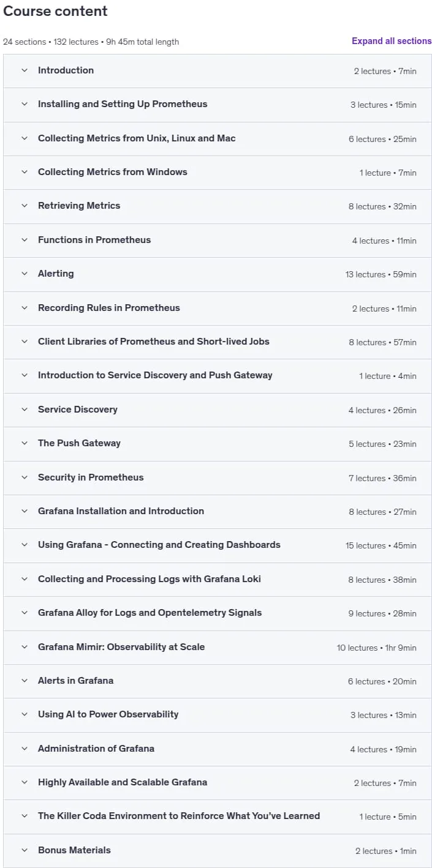Expand the Retrieving Metrics section arrow

coord(25,206)
